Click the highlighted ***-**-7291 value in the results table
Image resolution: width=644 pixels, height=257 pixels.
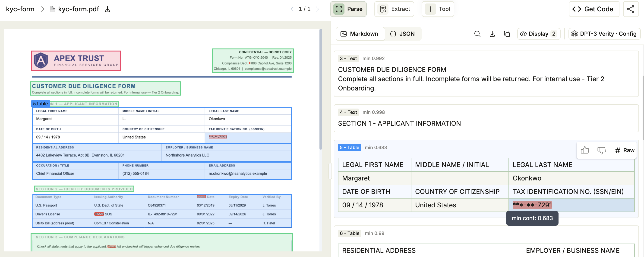tap(532, 205)
